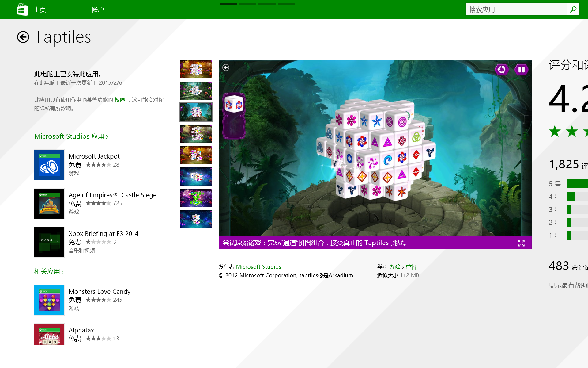Open the Monsters Love Candy app icon
The width and height of the screenshot is (588, 368).
[x=49, y=300]
